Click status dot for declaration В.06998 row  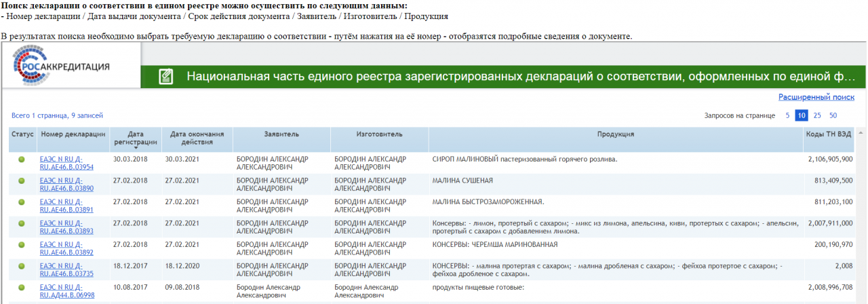click(x=22, y=287)
